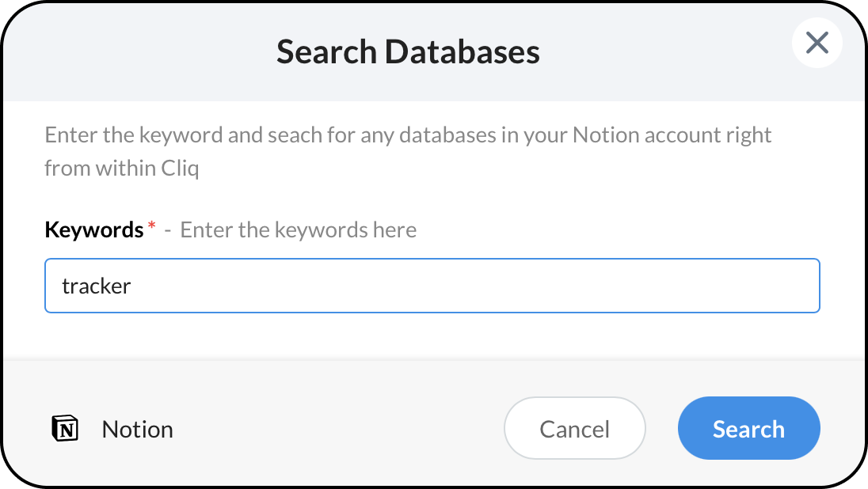Click the "Search Databases" dialog title
This screenshot has height=489, width=868.
408,52
